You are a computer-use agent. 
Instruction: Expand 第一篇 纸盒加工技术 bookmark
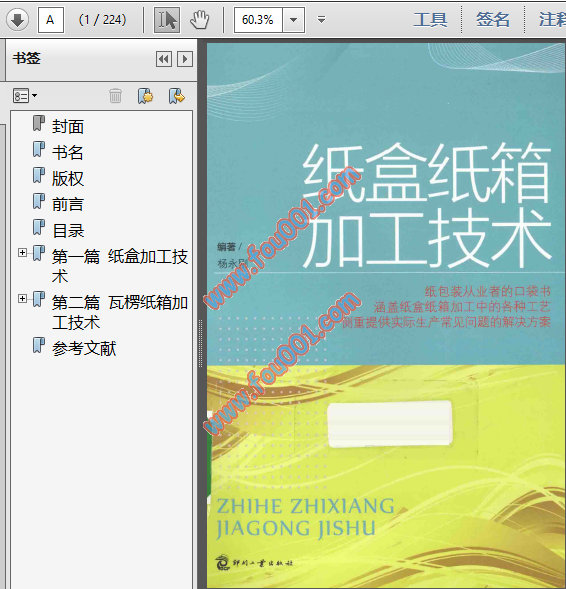[x=22, y=252]
